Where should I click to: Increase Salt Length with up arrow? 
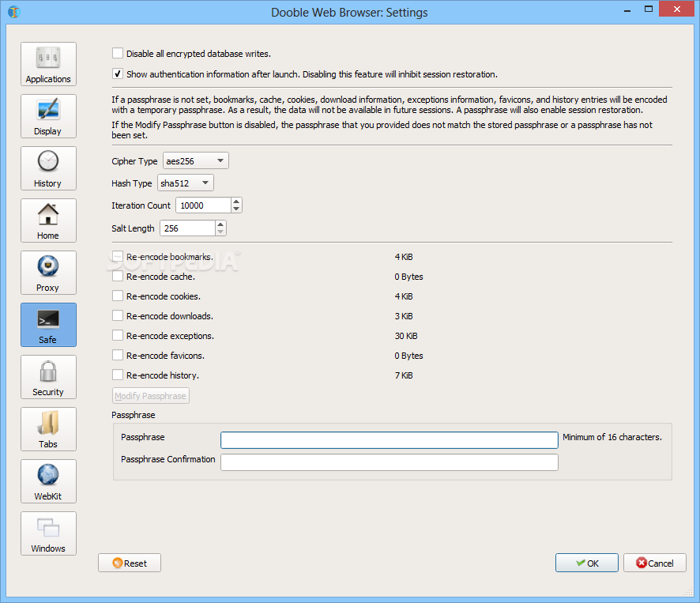coord(220,224)
